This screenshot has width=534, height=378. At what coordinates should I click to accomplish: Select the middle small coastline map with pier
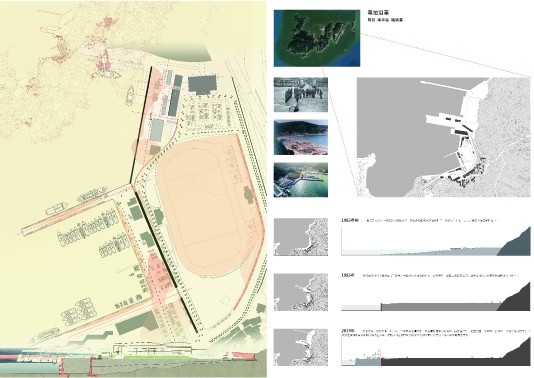[301, 292]
